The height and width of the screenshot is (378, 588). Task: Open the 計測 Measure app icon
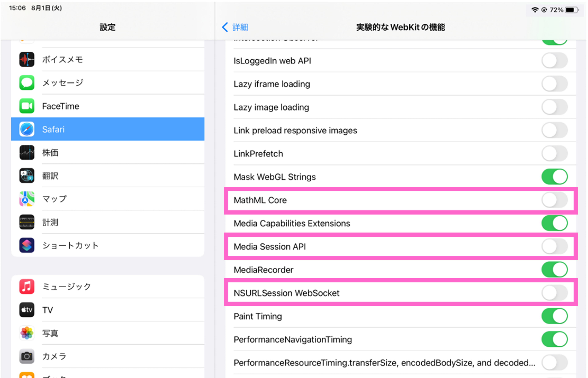27,222
